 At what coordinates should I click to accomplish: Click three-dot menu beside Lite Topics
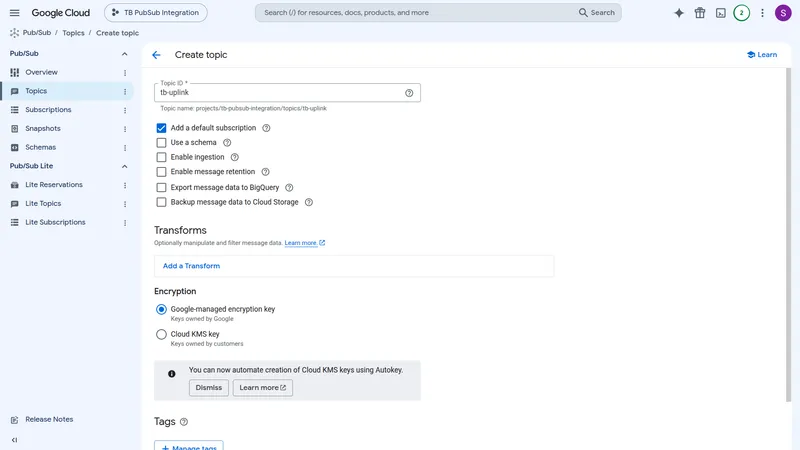tap(125, 204)
